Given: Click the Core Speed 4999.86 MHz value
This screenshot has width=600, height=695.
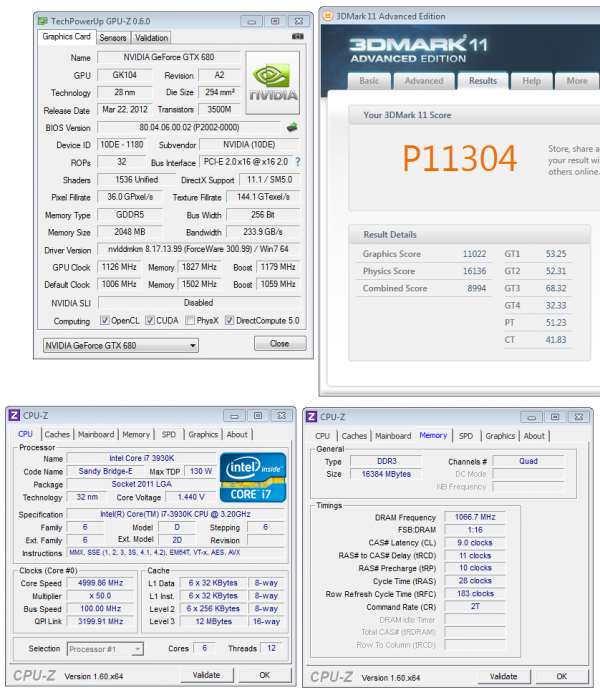Looking at the screenshot, I should point(101,583).
